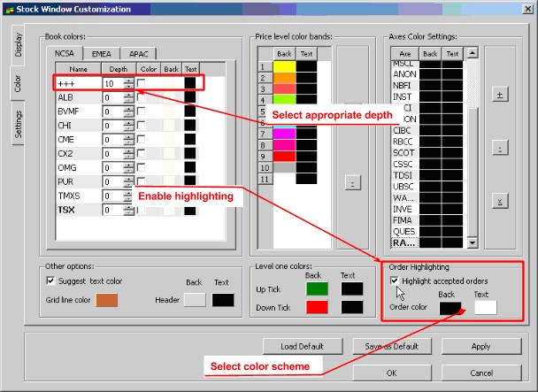This screenshot has width=538, height=392.
Task: Uncheck the Suggest text color option
Action: click(50, 281)
